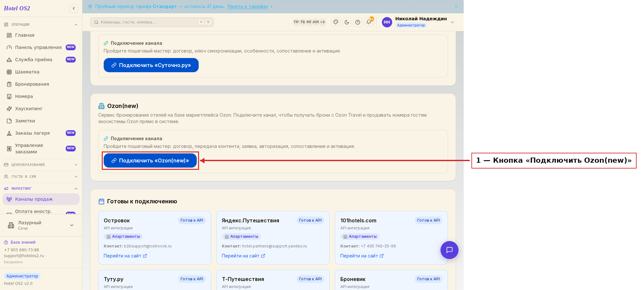This screenshot has height=290, width=644.
Task: Open the chat support bubble button
Action: click(450, 250)
